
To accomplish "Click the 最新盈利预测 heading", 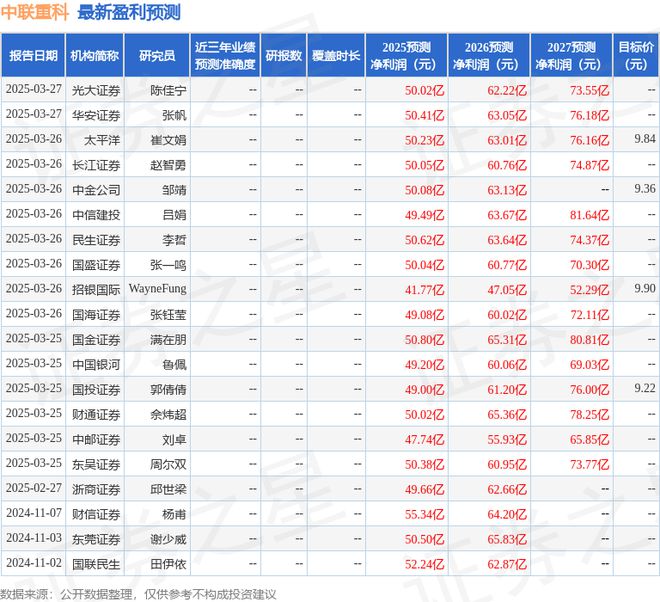I will pyautogui.click(x=129, y=12).
